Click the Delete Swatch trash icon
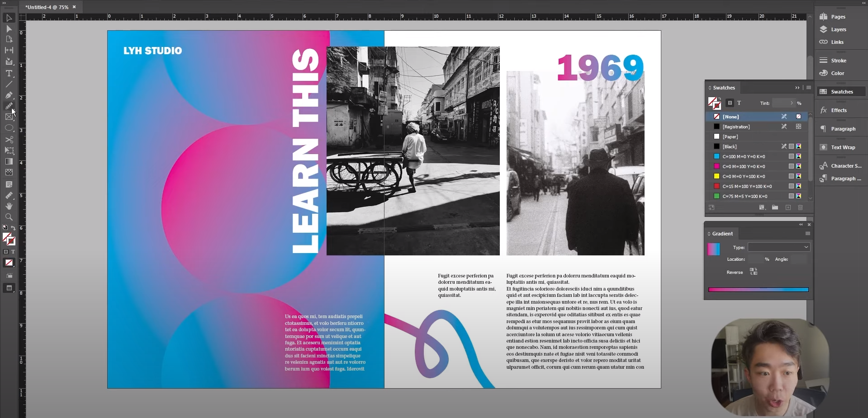This screenshot has width=868, height=418. 800,207
